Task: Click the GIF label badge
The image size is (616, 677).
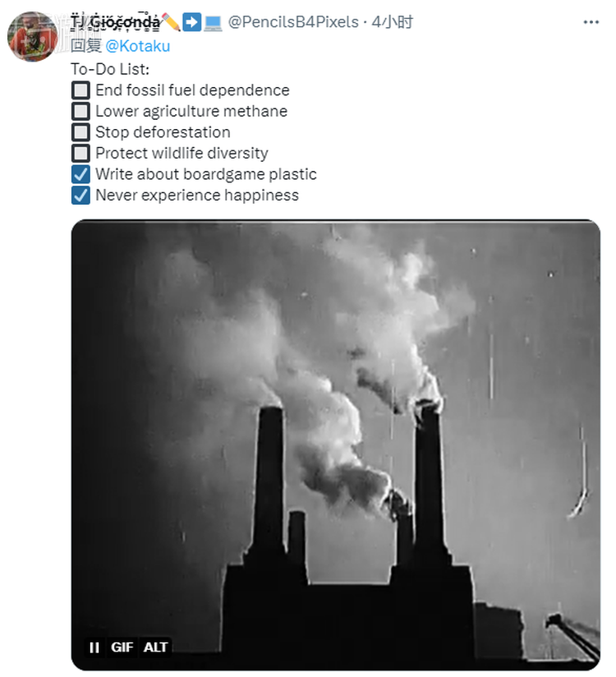Action: tap(122, 647)
